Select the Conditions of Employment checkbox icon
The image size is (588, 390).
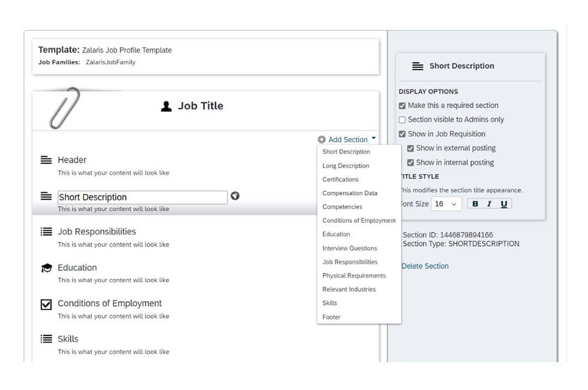(x=46, y=303)
